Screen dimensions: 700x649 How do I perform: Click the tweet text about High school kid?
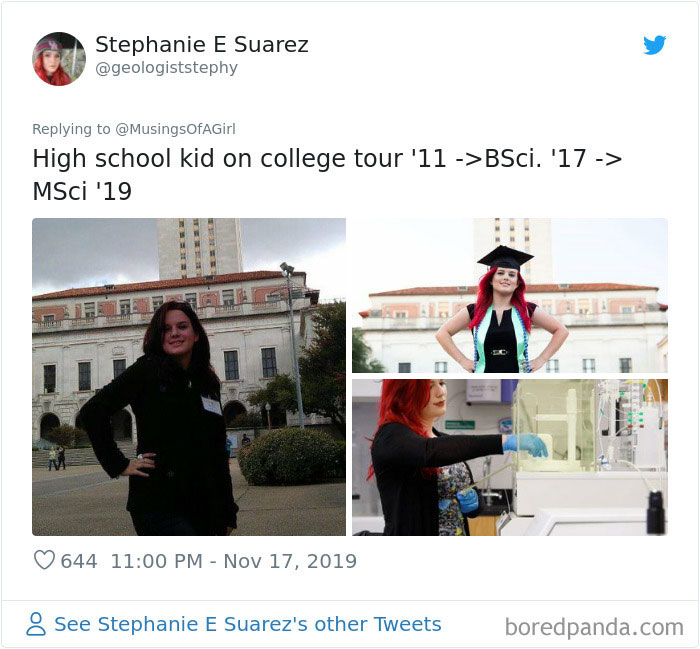point(327,175)
